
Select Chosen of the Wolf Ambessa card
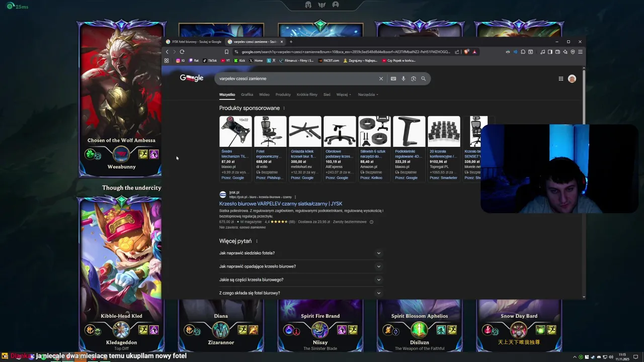coord(121,98)
